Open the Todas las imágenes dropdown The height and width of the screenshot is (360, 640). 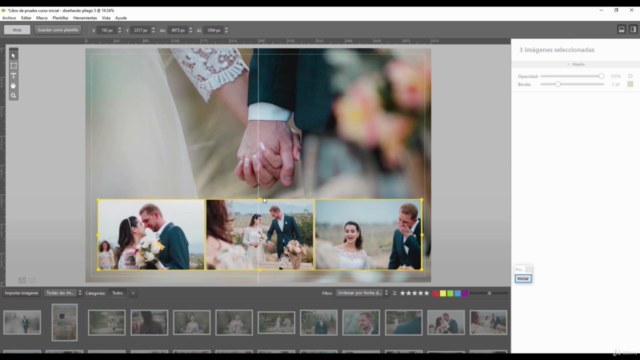63,293
